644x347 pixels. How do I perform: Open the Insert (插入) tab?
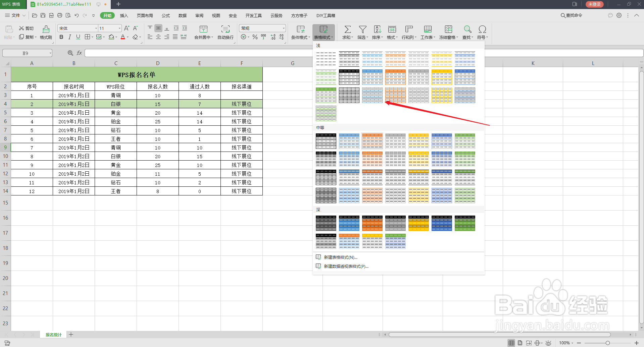coord(124,15)
